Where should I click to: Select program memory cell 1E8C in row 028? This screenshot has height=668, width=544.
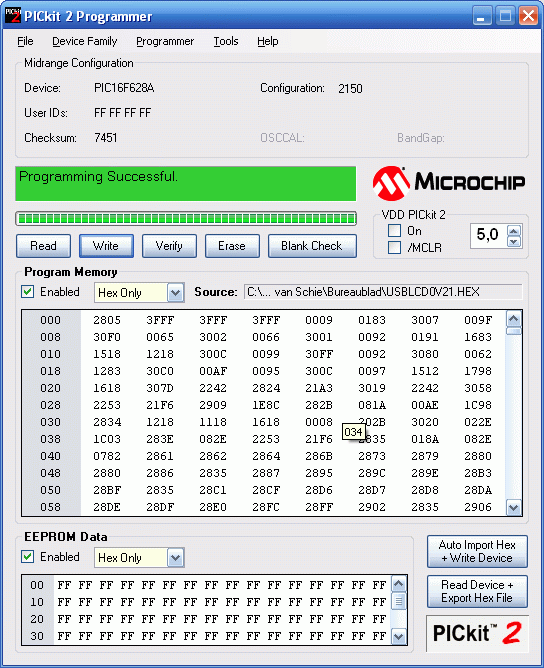[x=266, y=405]
